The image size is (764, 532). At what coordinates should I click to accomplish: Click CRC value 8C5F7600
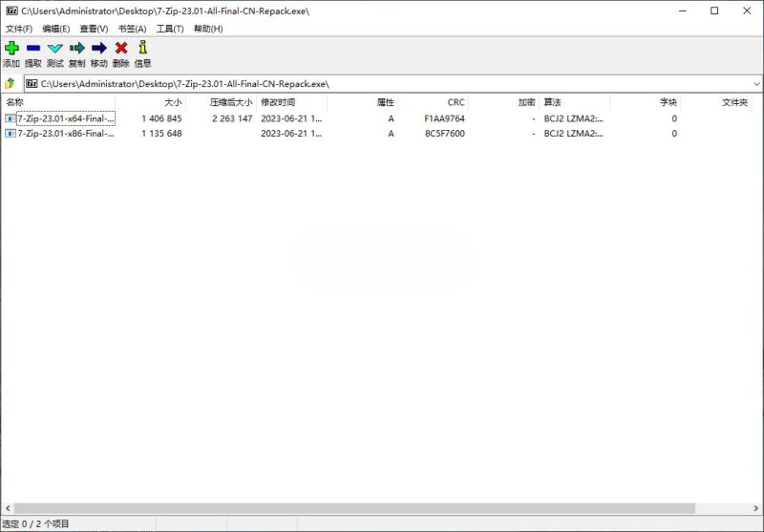(445, 133)
